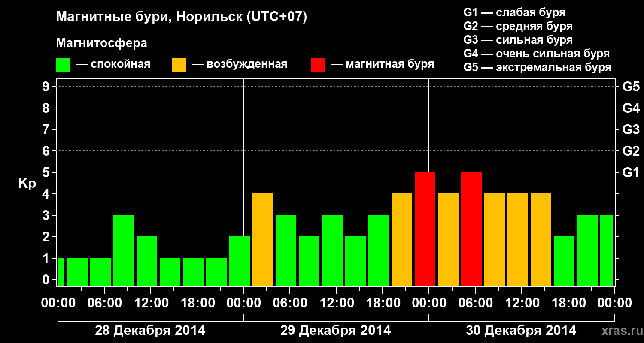Click the '— возбужденная' legend label

click(240, 64)
